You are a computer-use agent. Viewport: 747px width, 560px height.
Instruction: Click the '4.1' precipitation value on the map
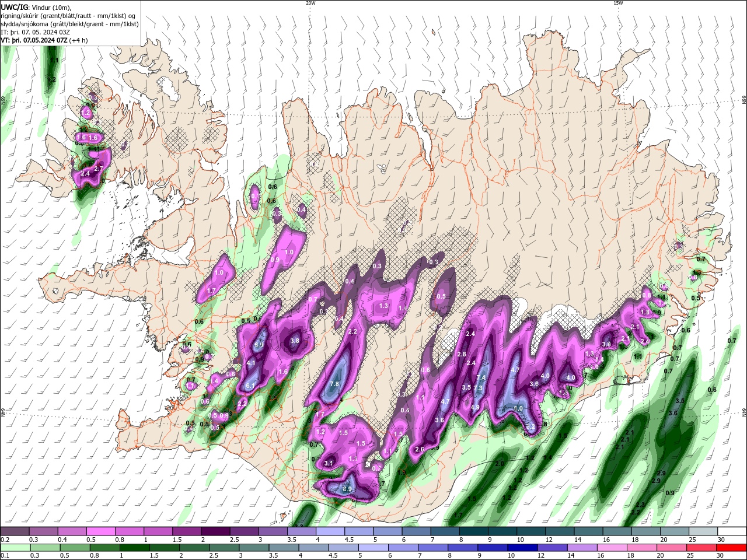pyautogui.click(x=252, y=363)
